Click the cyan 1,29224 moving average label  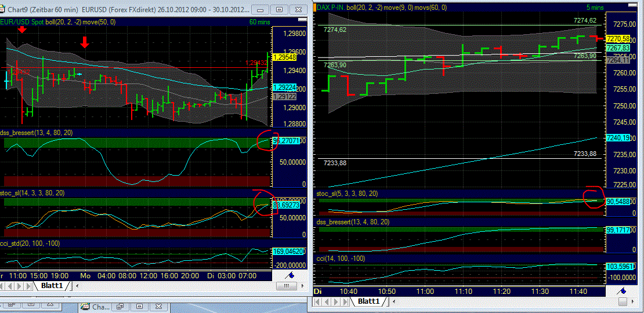point(285,88)
